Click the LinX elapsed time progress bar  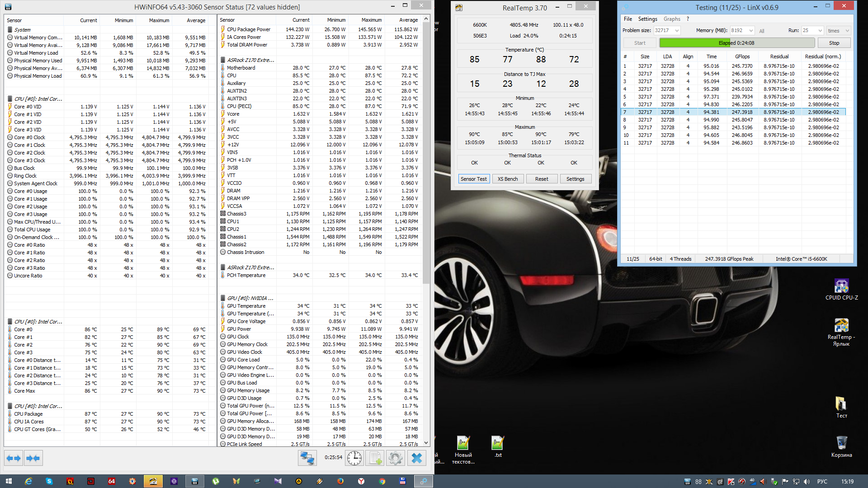pos(736,43)
